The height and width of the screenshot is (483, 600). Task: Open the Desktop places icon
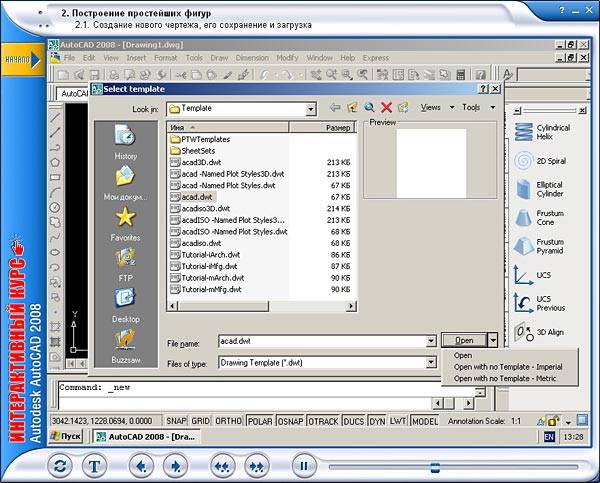pyautogui.click(x=125, y=305)
